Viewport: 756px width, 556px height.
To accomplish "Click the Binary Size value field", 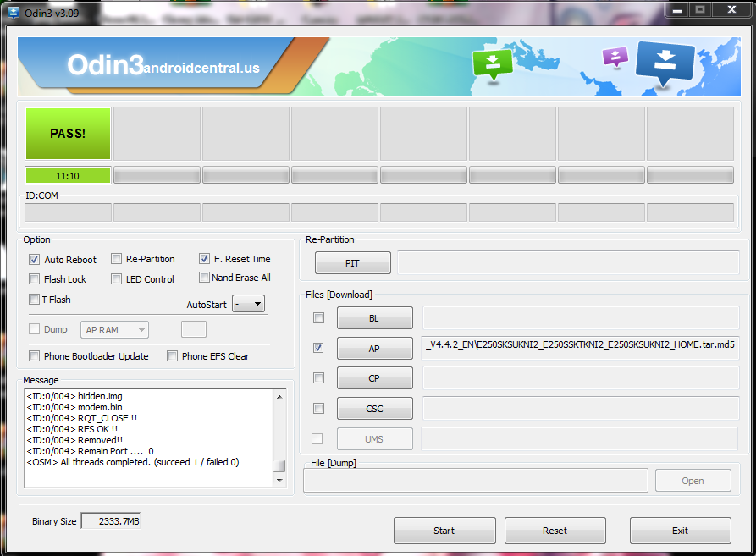I will [111, 520].
